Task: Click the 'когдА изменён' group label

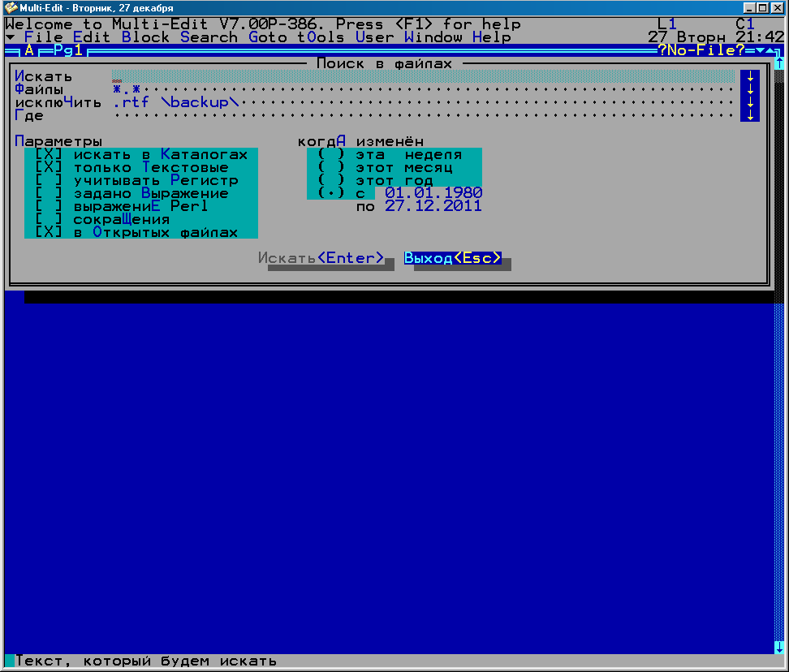Action: pos(360,141)
